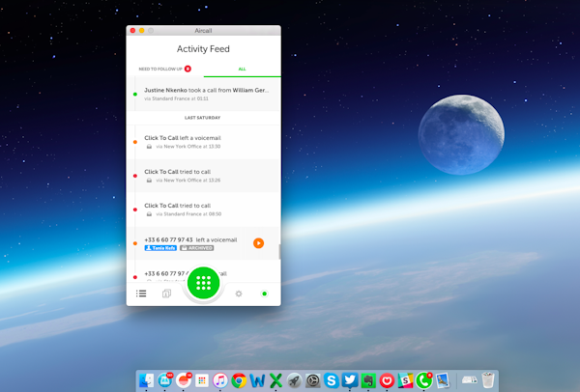Click the green dot beside Justine Nkenko entry
Screen dimensions: 580x392
pyautogui.click(x=135, y=95)
